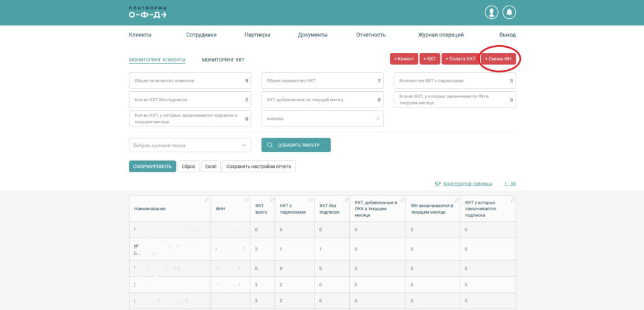Image resolution: width=644 pixels, height=310 pixels.
Task: Sort by ККТ, добавленные в ЛКК arrows
Action: pos(402,200)
